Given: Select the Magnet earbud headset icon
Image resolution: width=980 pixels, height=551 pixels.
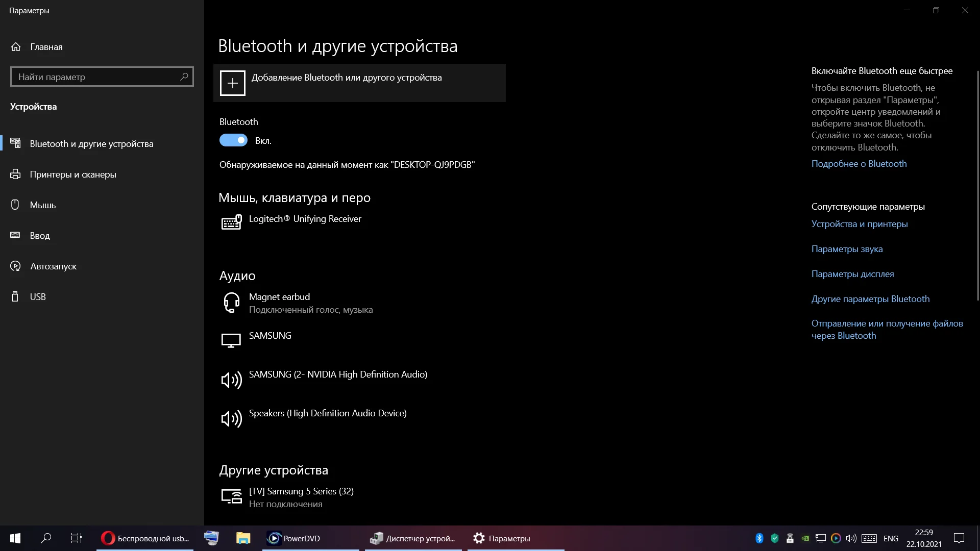Looking at the screenshot, I should click(231, 303).
